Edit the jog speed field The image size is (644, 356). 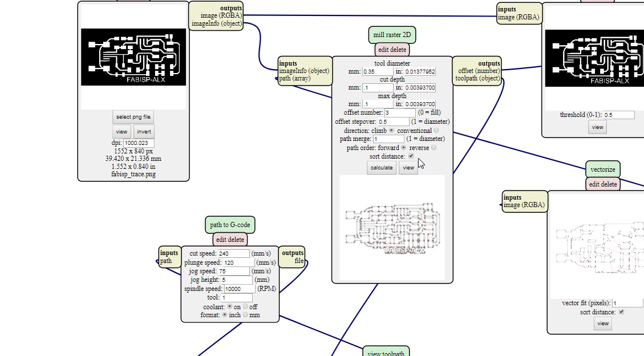[x=233, y=272]
